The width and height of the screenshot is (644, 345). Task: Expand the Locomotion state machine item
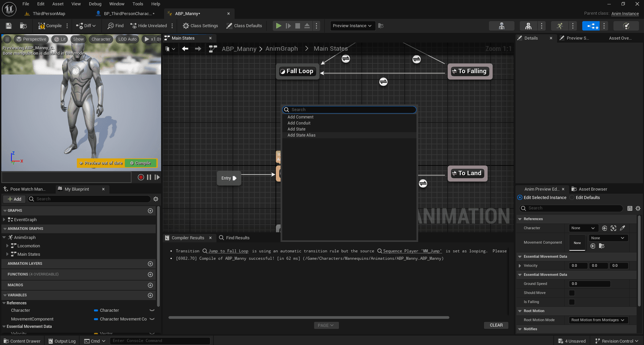[7, 246]
